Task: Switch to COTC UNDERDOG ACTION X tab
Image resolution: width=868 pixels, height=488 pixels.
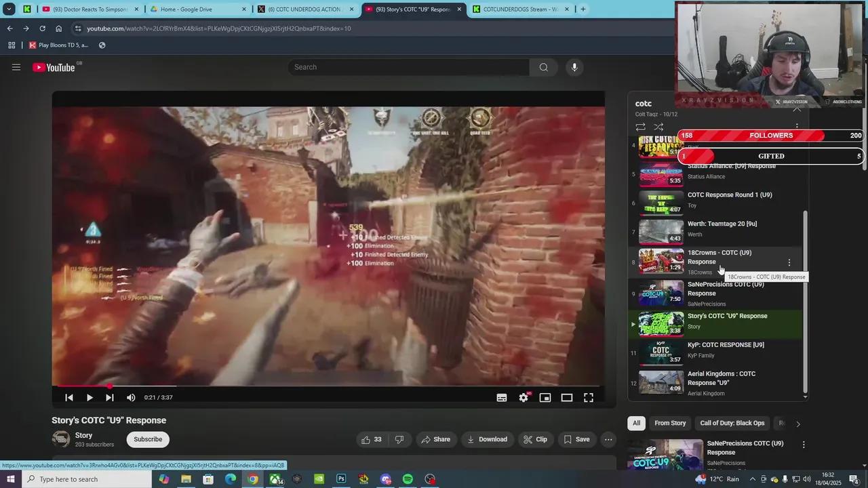Action: point(306,9)
